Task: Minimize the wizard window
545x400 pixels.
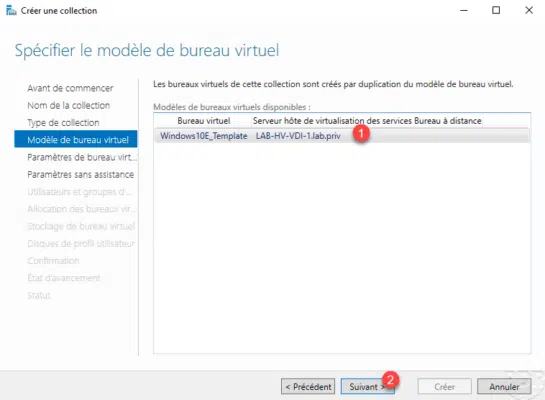Action: [464, 10]
